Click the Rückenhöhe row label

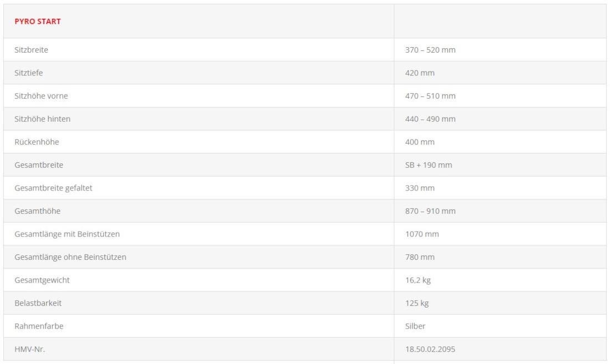pyautogui.click(x=37, y=142)
